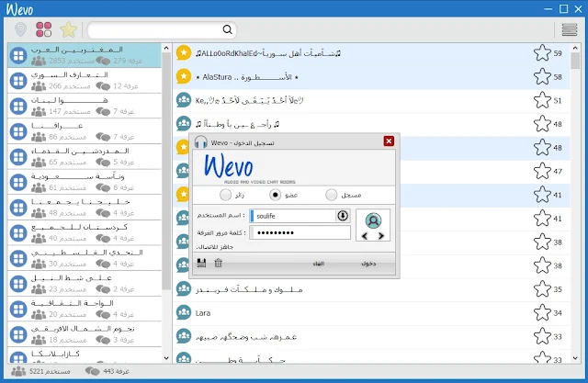Select هوا لبنان category with 147 users
Screen dimensions: 588x383
85,106
